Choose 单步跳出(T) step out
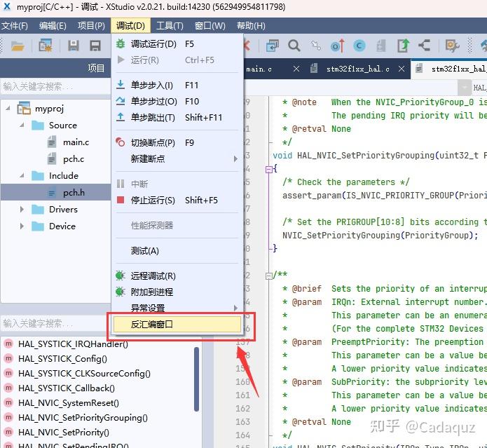487x448 pixels. (x=177, y=118)
